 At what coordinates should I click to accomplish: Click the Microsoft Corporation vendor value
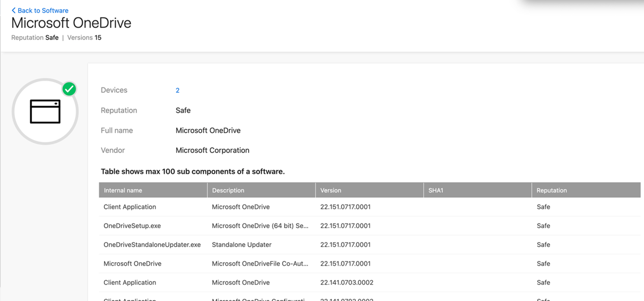click(x=212, y=150)
